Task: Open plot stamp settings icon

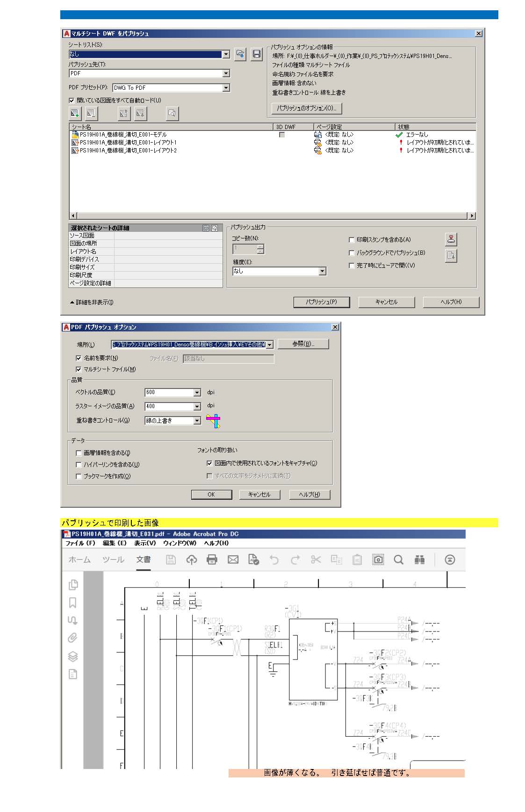Action: coord(451,239)
